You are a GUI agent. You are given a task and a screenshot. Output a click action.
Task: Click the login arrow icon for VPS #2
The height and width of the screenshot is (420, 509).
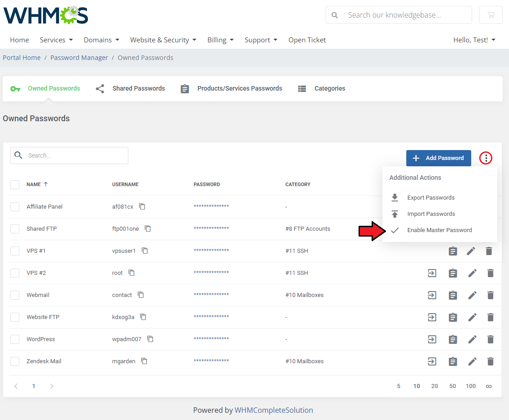pyautogui.click(x=432, y=273)
